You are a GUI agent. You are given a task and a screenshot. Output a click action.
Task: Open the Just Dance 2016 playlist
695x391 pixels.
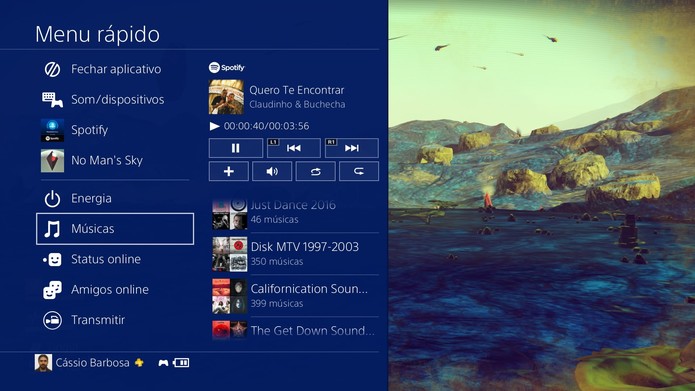click(295, 212)
